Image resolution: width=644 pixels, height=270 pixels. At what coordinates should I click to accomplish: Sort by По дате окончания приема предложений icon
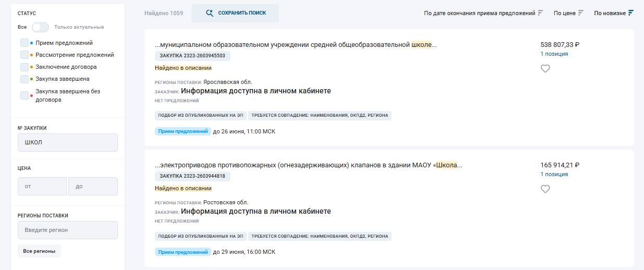click(541, 13)
